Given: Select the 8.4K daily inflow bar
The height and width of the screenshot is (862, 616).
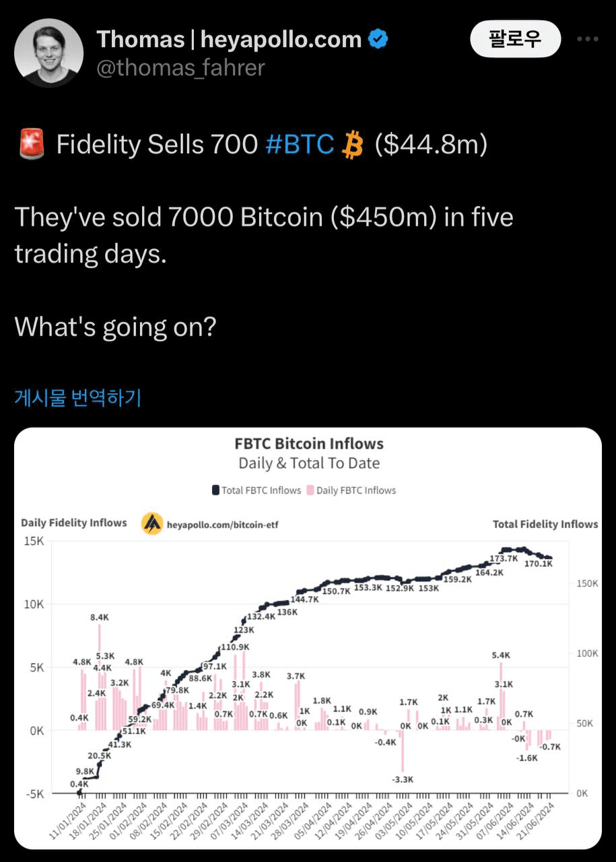Looking at the screenshot, I should coord(99,677).
